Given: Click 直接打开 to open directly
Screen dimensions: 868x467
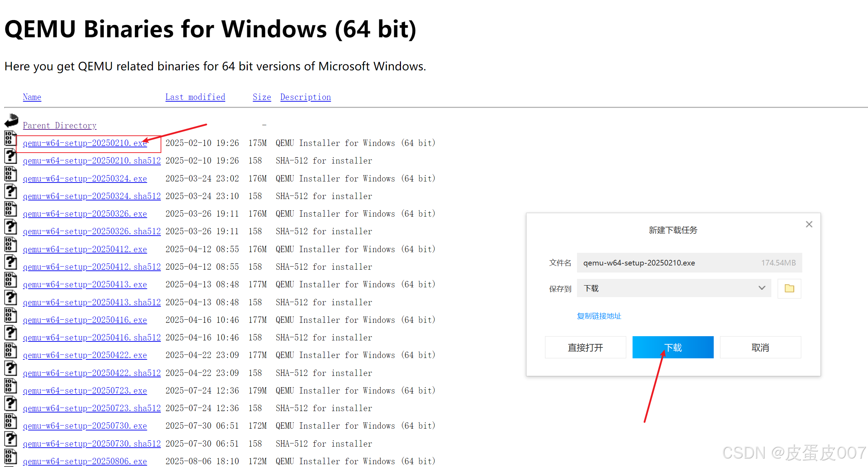Looking at the screenshot, I should (x=585, y=347).
